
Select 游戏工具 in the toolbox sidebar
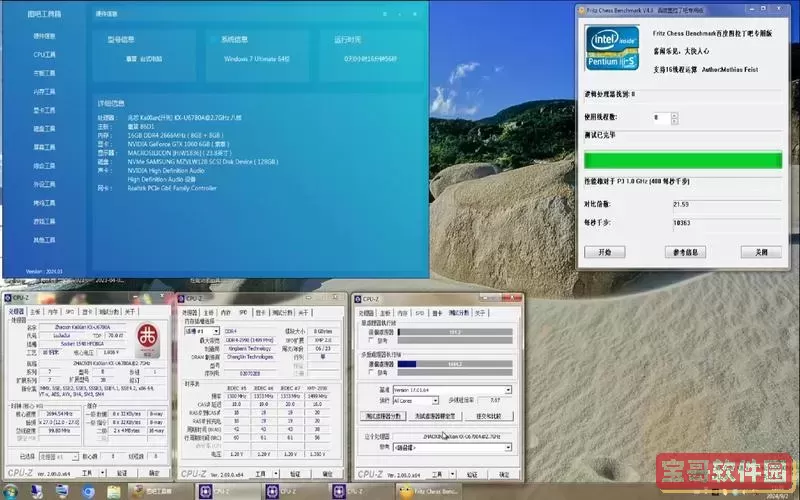point(44,221)
